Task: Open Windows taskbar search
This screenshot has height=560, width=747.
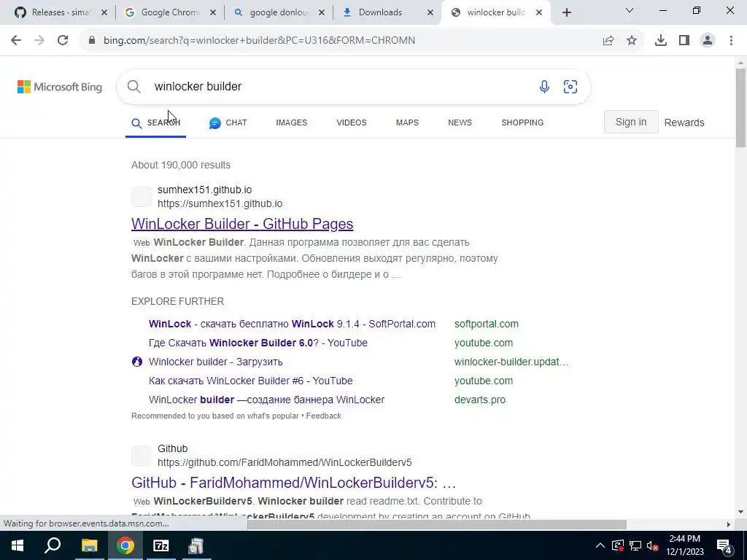Action: [x=53, y=545]
